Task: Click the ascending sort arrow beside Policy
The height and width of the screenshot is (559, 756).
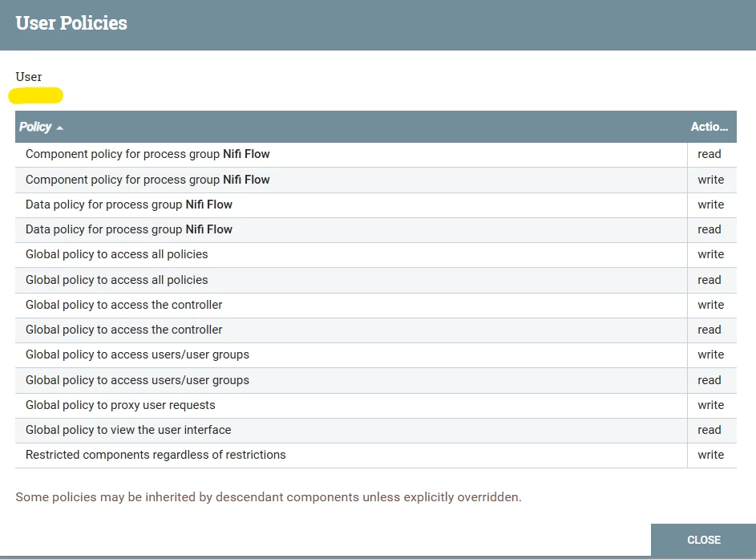Action: point(60,128)
